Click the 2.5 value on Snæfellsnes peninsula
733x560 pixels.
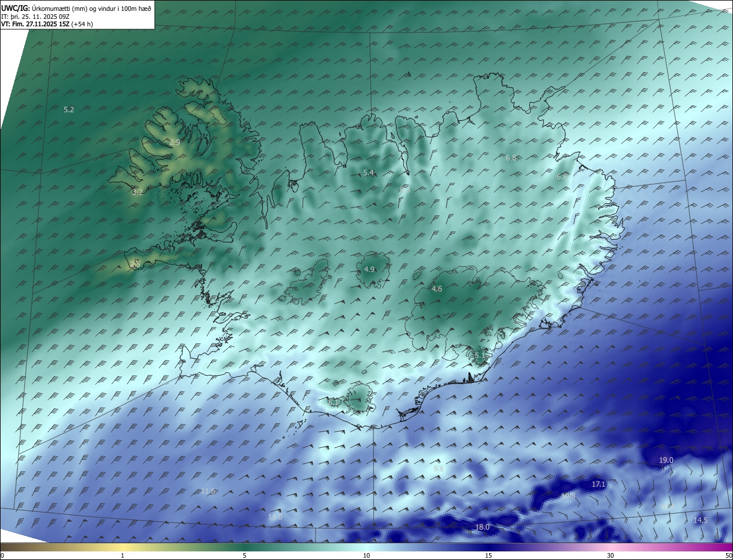[136, 263]
